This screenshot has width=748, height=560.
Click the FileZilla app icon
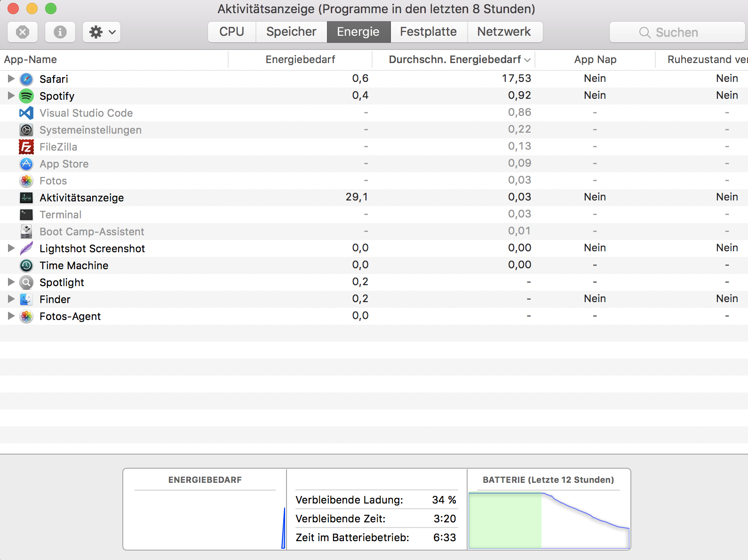pos(26,147)
